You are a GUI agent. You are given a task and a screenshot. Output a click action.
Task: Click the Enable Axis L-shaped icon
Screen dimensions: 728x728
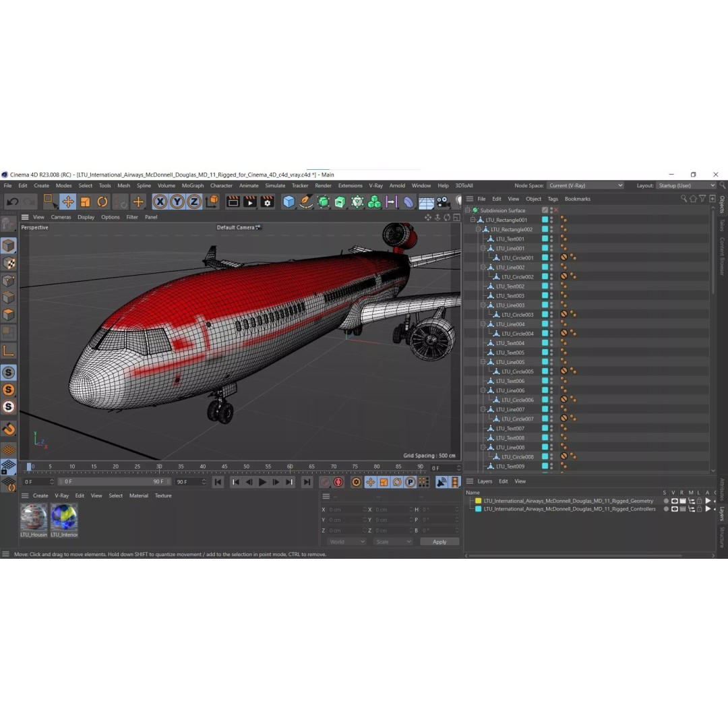point(8,351)
